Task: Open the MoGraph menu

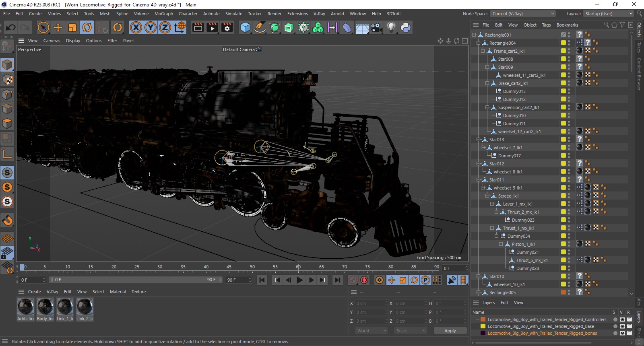Action: pos(163,14)
